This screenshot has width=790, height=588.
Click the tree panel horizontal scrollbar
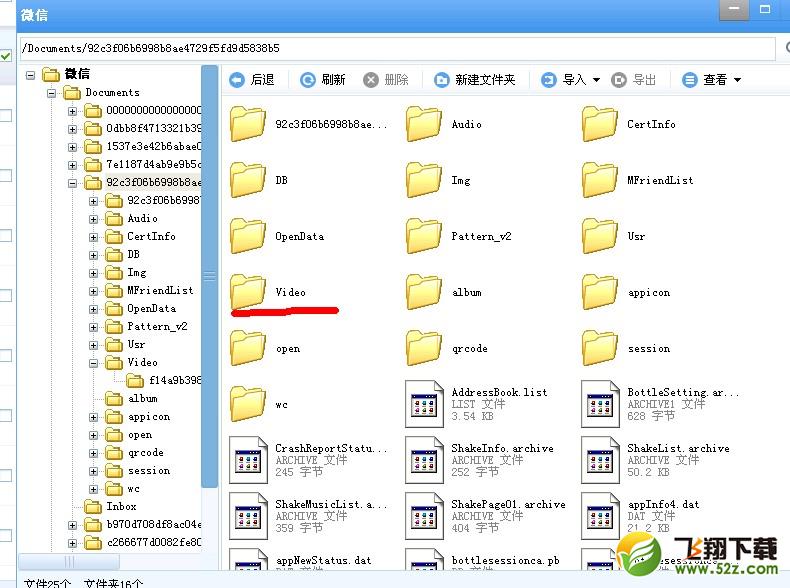click(69, 561)
